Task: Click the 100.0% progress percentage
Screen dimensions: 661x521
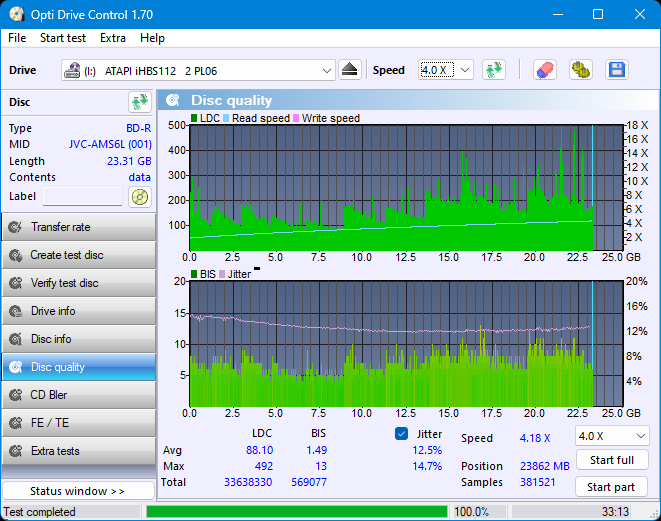Action: [x=471, y=512]
